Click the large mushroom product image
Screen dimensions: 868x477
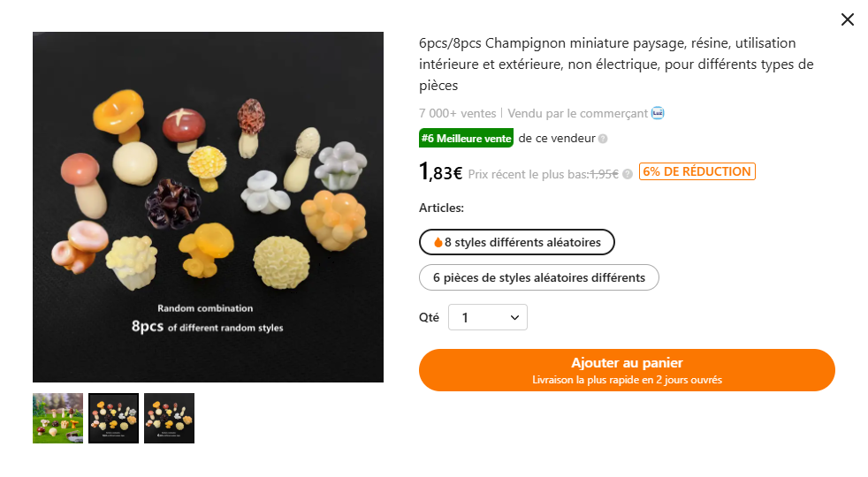[x=208, y=207]
